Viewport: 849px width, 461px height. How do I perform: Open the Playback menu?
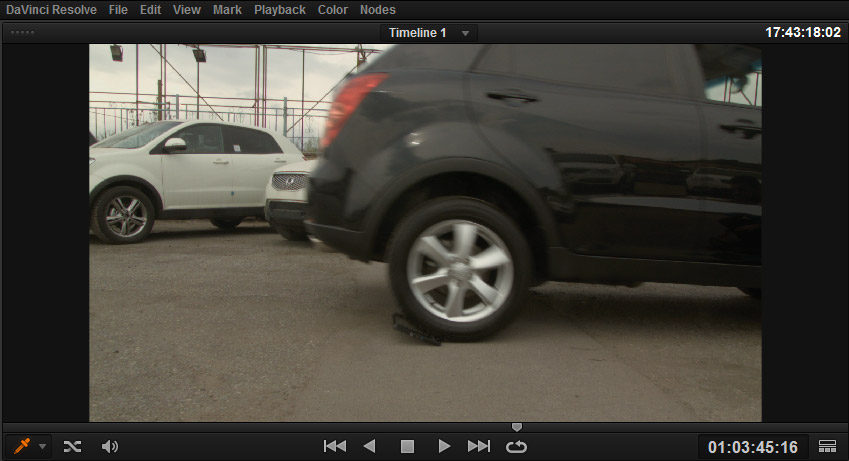[x=280, y=10]
